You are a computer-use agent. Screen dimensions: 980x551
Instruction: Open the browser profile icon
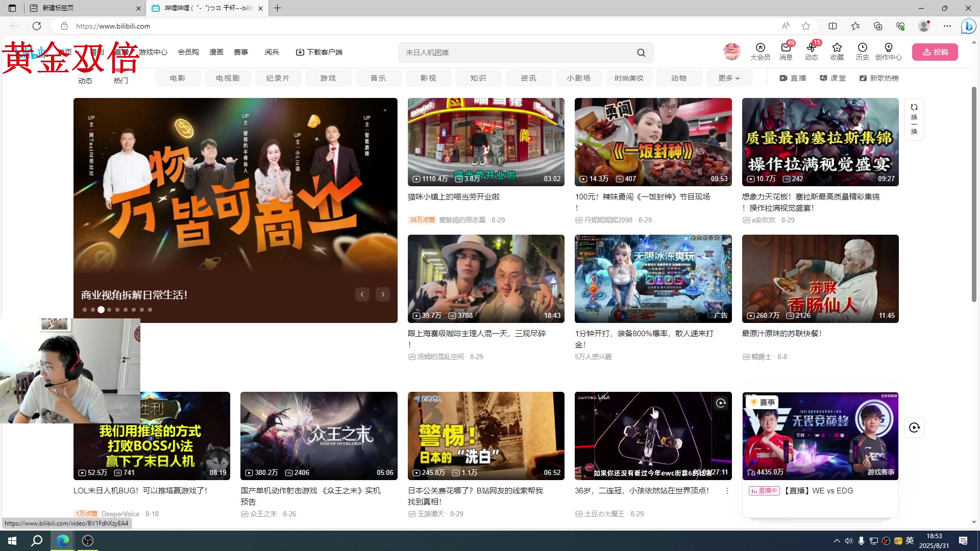(924, 26)
